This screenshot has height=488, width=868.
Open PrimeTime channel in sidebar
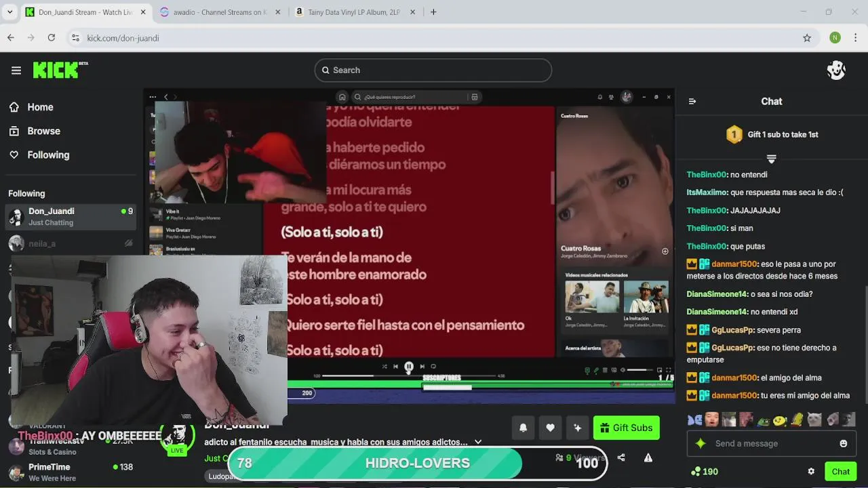coord(71,472)
